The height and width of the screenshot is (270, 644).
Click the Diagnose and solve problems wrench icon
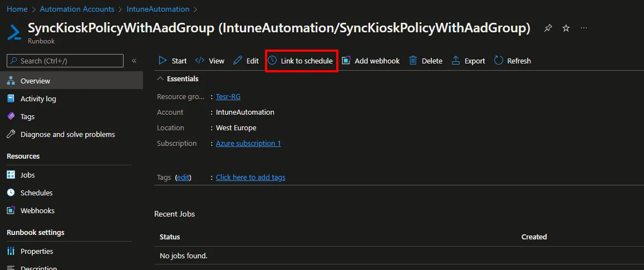click(11, 134)
